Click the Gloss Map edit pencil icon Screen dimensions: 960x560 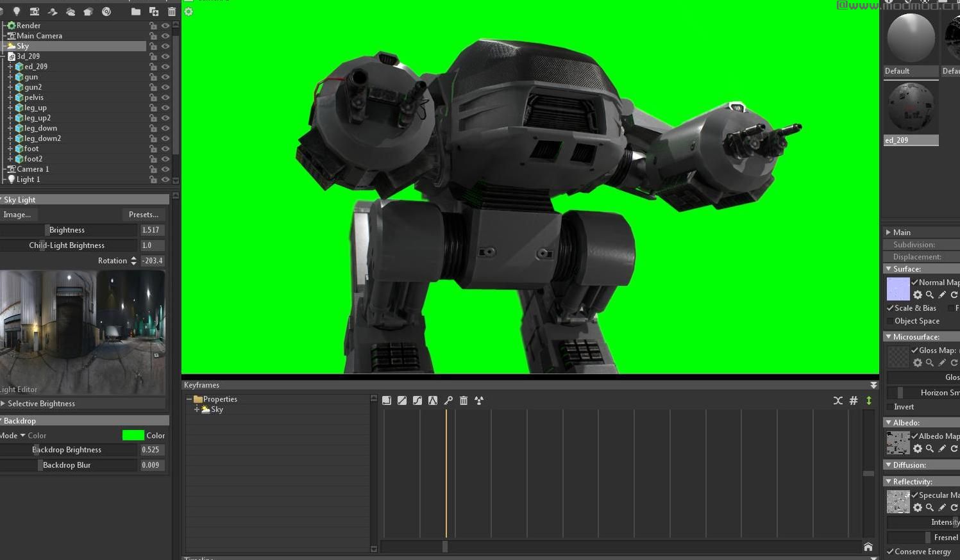942,363
